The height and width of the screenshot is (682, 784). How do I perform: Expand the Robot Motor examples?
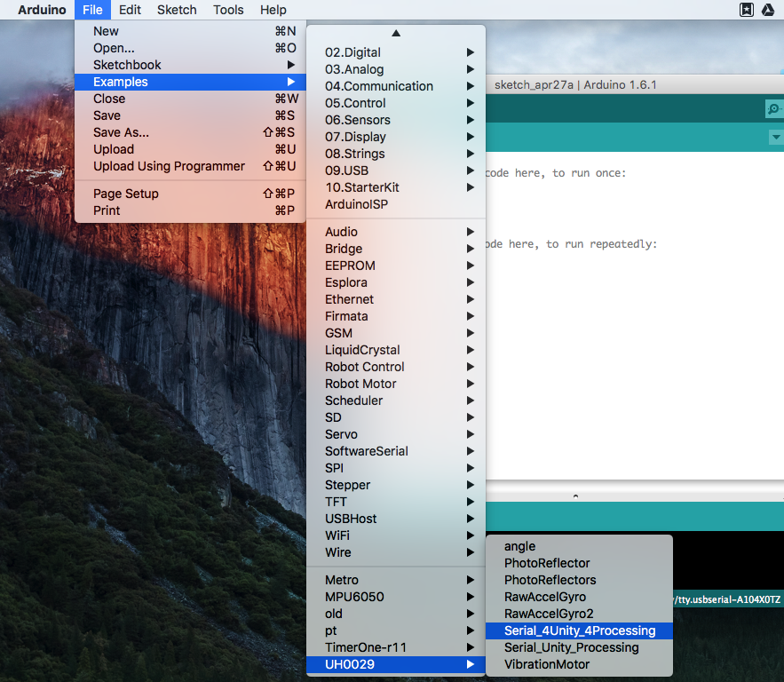coord(396,384)
